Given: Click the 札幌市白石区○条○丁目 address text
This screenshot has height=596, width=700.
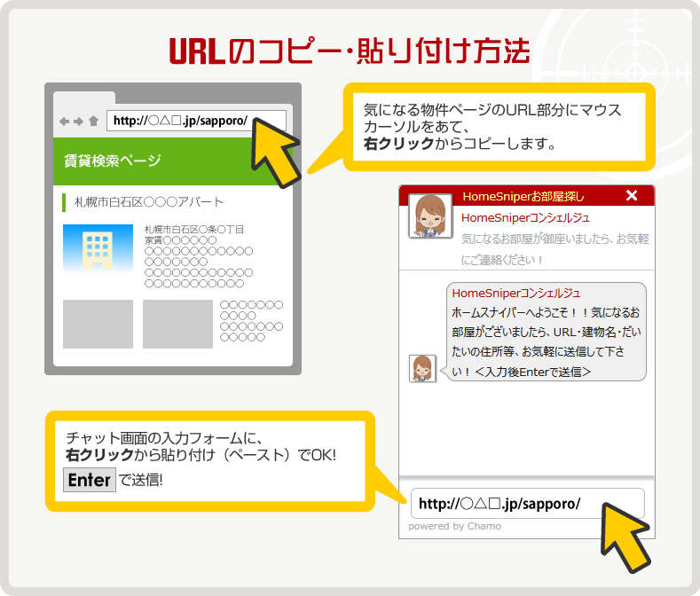Looking at the screenshot, I should [x=194, y=230].
